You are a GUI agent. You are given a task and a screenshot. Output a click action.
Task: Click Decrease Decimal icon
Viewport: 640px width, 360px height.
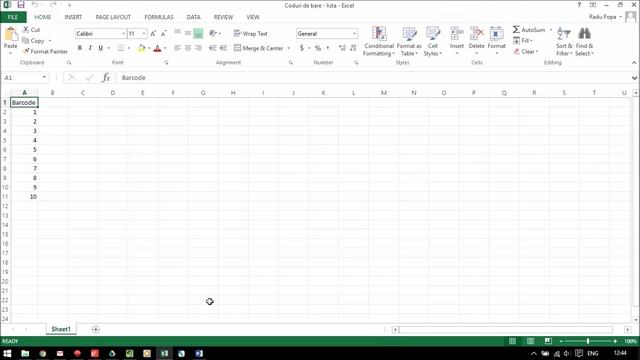point(353,48)
